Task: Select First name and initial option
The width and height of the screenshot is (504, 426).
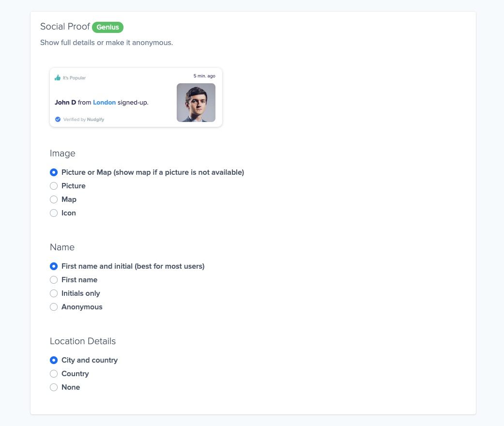Action: point(54,266)
